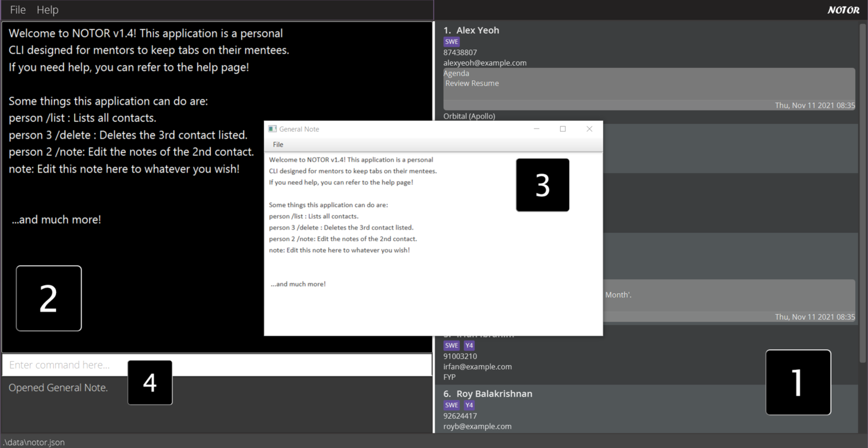Minimize the General Note window

coord(537,129)
